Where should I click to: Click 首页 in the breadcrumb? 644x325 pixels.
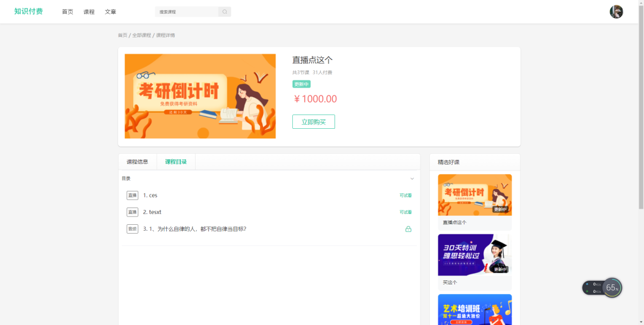tap(122, 35)
